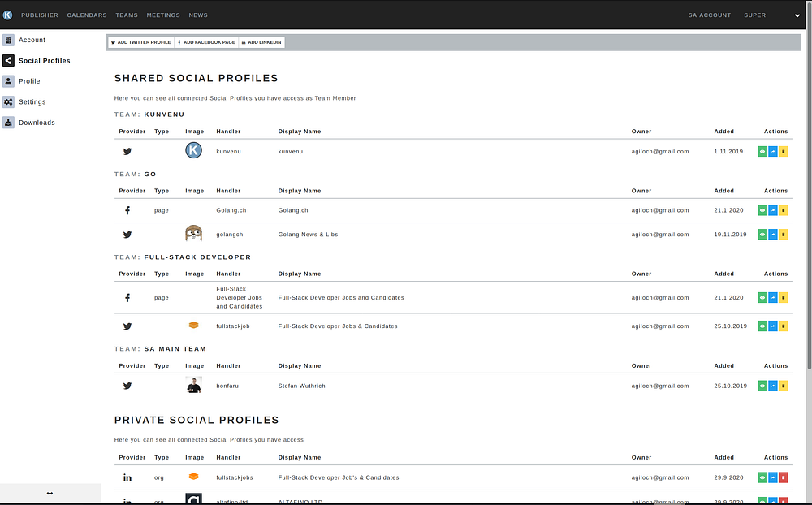The width and height of the screenshot is (812, 505).
Task: Click the '29.9.2020' date in fullstackjobs row
Action: (728, 477)
